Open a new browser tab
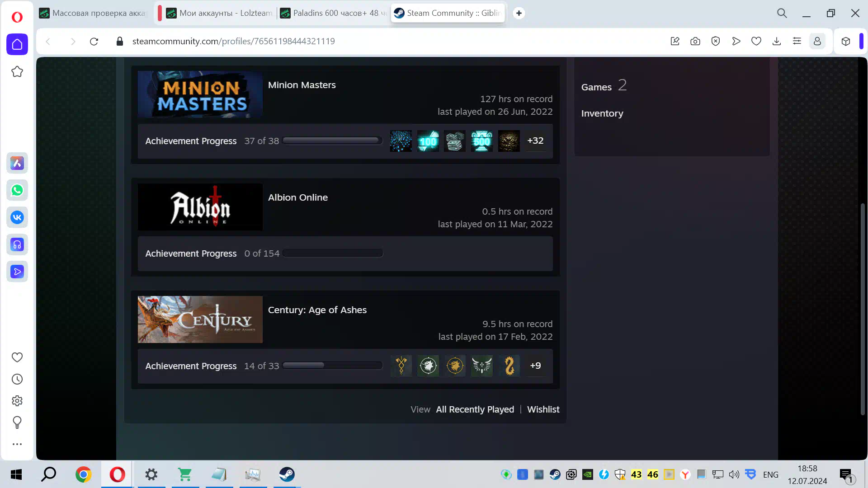 (519, 13)
